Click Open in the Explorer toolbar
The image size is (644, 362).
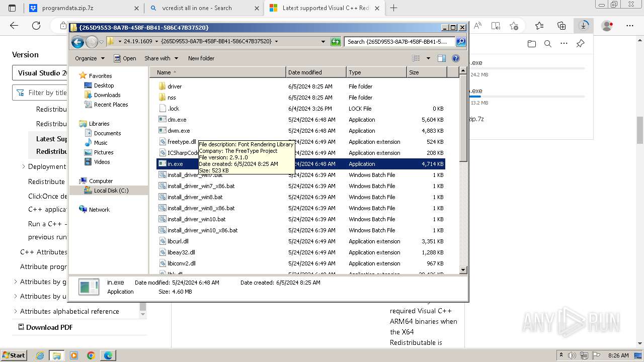[125, 58]
